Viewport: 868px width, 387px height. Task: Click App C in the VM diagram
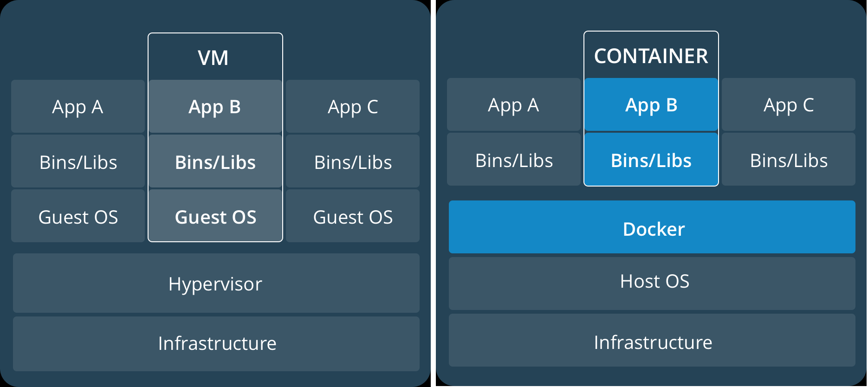pos(353,106)
